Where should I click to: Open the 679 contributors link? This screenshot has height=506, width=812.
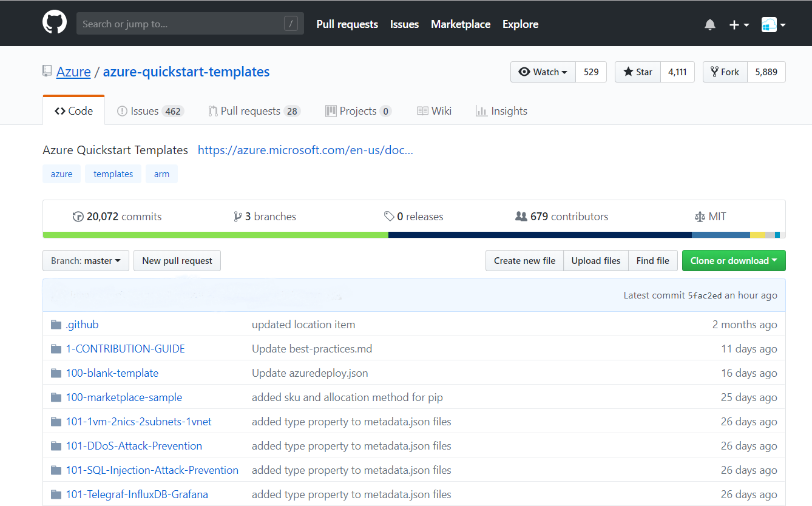pos(561,217)
